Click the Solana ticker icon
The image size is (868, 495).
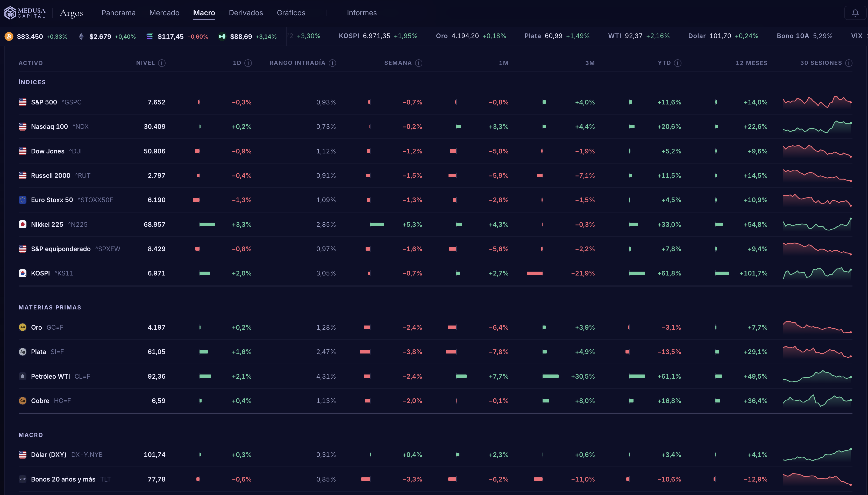click(150, 36)
